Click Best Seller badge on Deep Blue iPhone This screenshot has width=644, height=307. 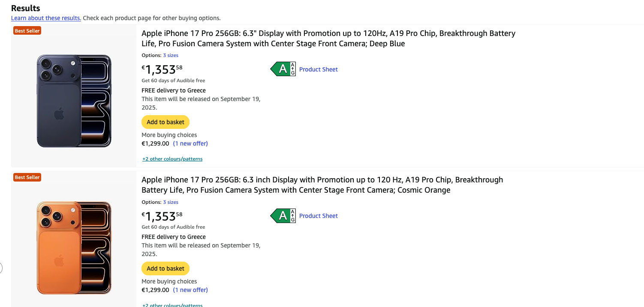[x=27, y=31]
